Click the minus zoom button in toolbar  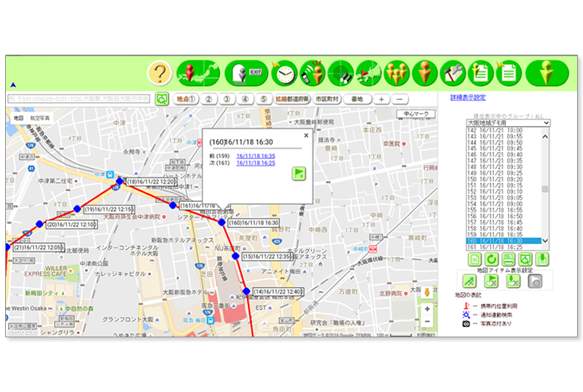(399, 99)
